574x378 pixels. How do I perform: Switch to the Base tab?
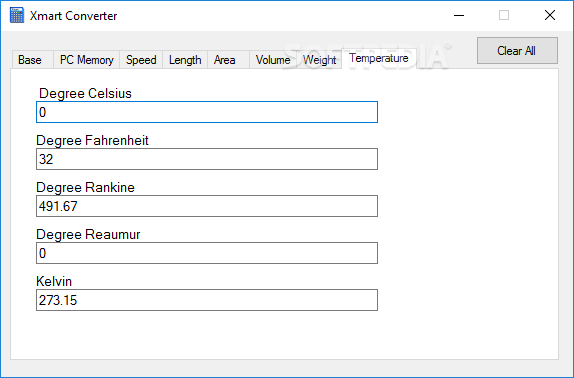(33, 60)
